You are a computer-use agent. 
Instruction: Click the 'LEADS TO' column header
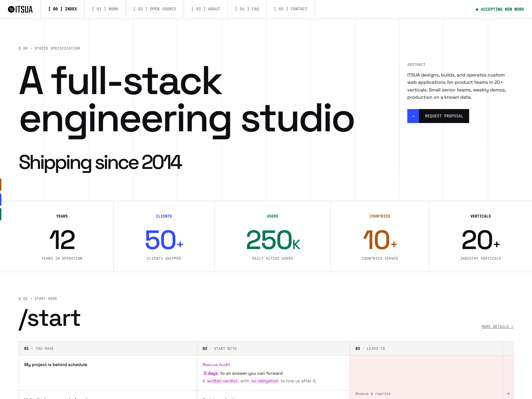pyautogui.click(x=426, y=348)
